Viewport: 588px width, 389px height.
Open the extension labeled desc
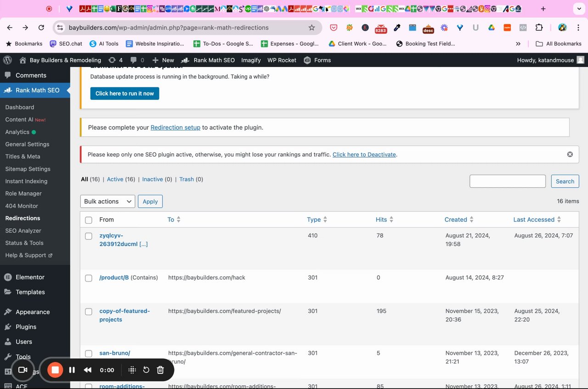[x=428, y=28]
